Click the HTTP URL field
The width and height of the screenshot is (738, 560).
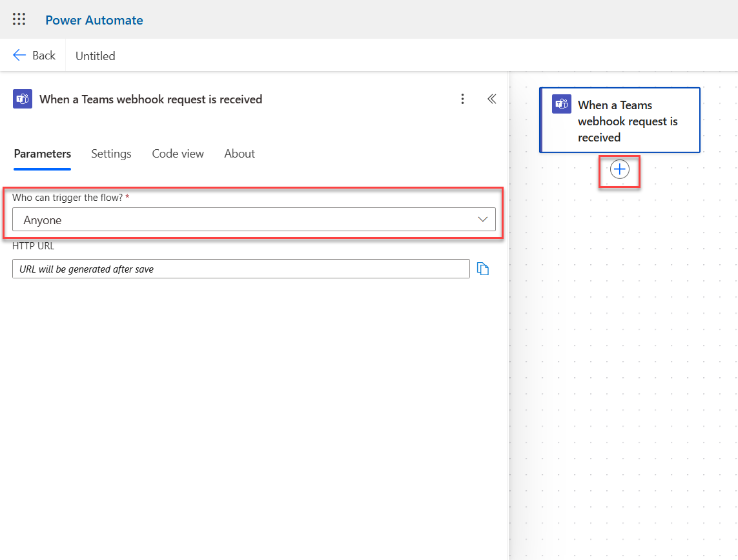click(241, 269)
